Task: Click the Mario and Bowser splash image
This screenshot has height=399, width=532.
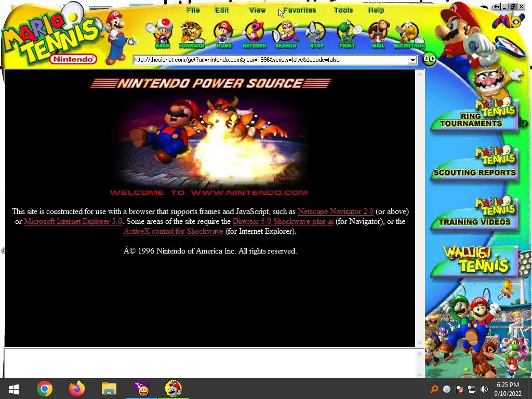Action: [x=210, y=141]
